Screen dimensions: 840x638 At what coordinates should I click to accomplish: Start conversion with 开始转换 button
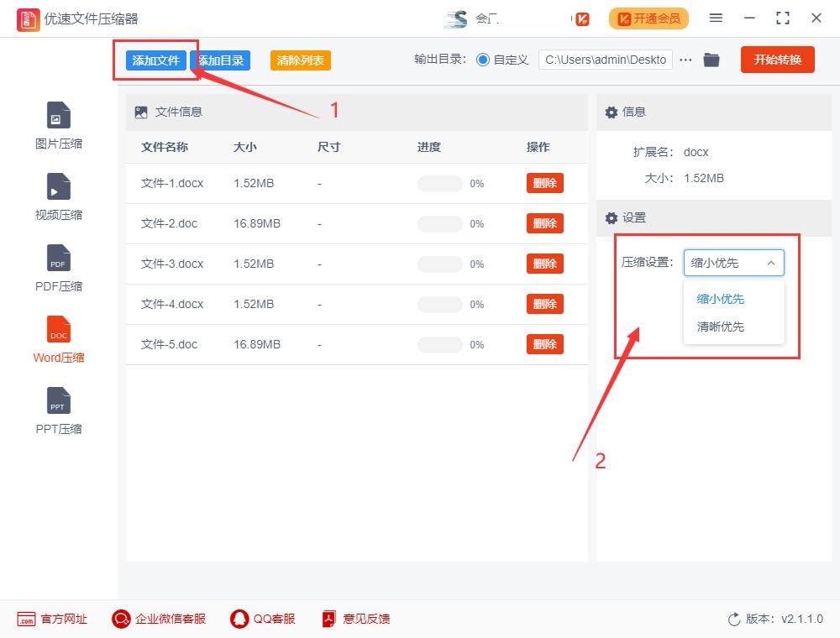point(777,60)
